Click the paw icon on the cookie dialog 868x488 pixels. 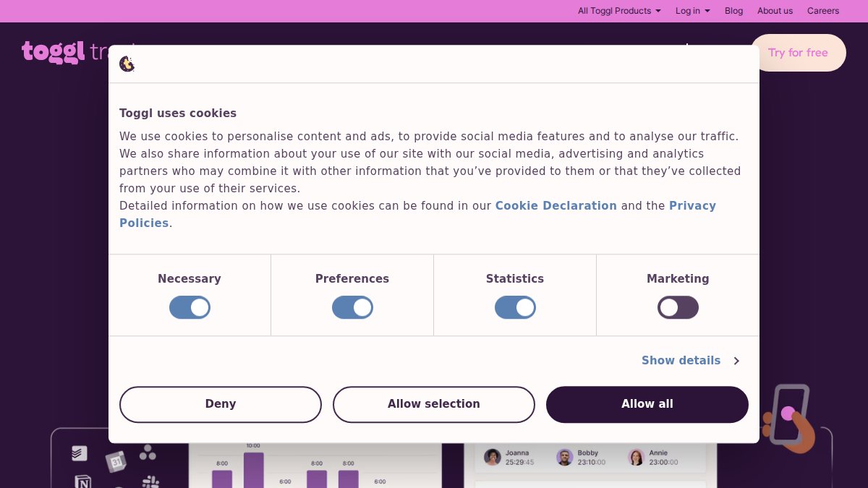127,64
